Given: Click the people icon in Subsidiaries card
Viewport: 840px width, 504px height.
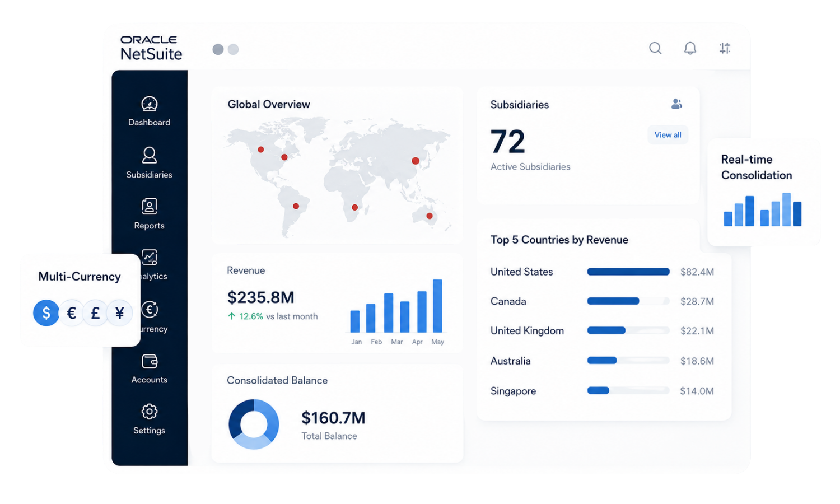Looking at the screenshot, I should 676,104.
